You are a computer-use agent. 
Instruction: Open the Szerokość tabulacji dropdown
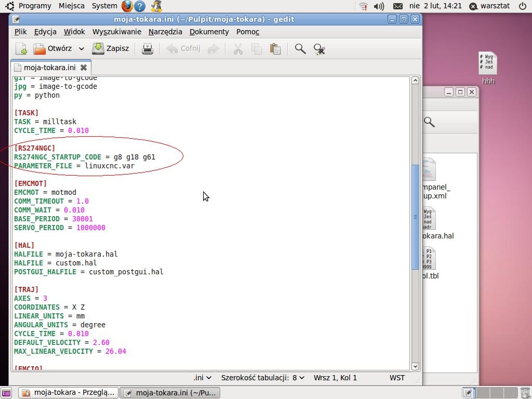[262, 378]
